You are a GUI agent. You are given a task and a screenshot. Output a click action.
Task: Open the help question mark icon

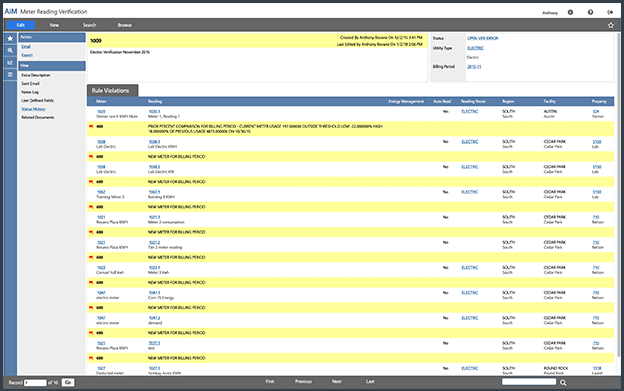tap(590, 12)
